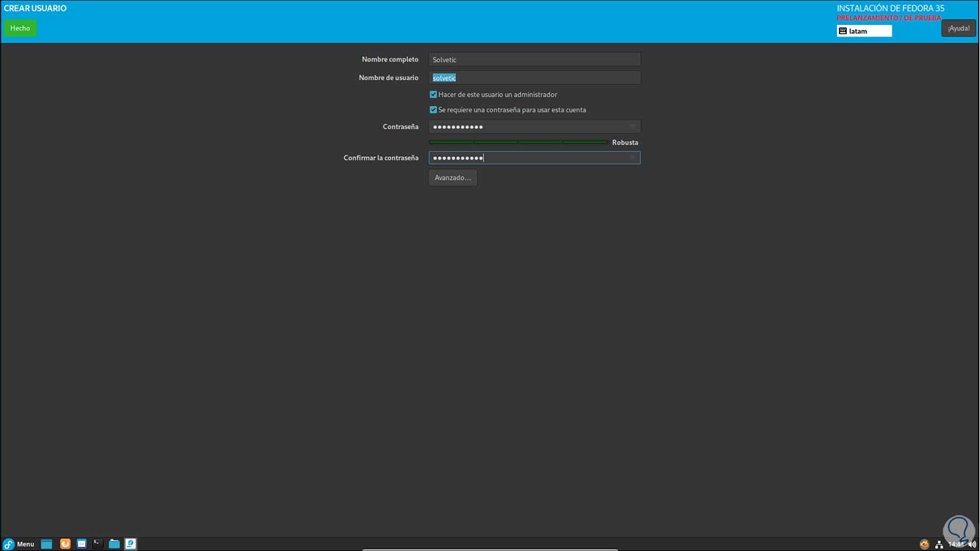Screen dimensions: 980x551
Task: Click the red PRELANZAMIENTO / DE PRUEBA text
Action: pos(889,18)
